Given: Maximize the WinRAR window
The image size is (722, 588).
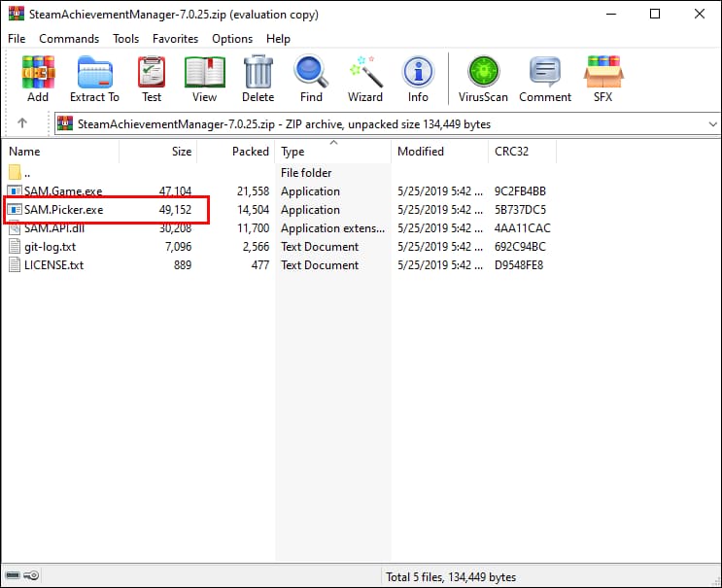Looking at the screenshot, I should 655,14.
